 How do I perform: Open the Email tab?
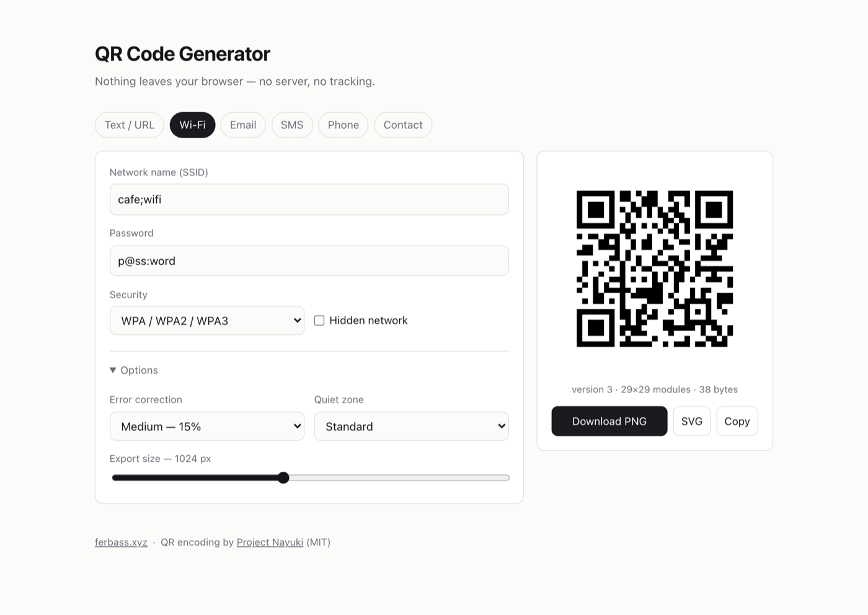[243, 125]
